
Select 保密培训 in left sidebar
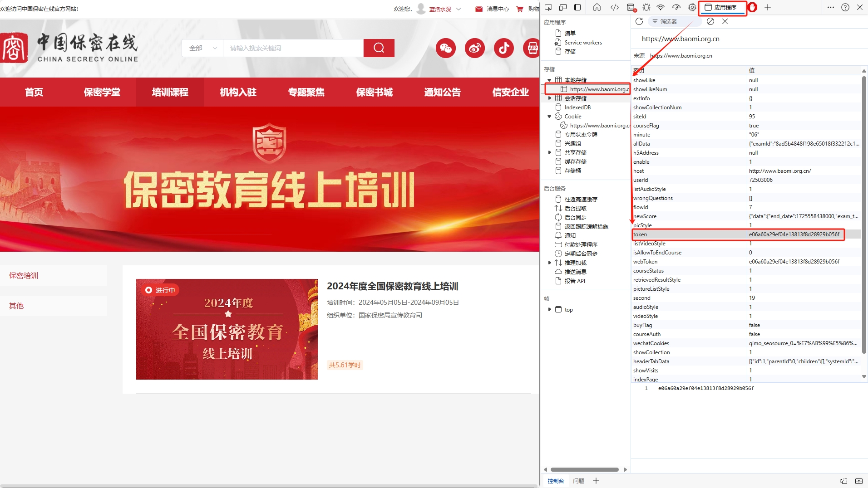pos(54,275)
